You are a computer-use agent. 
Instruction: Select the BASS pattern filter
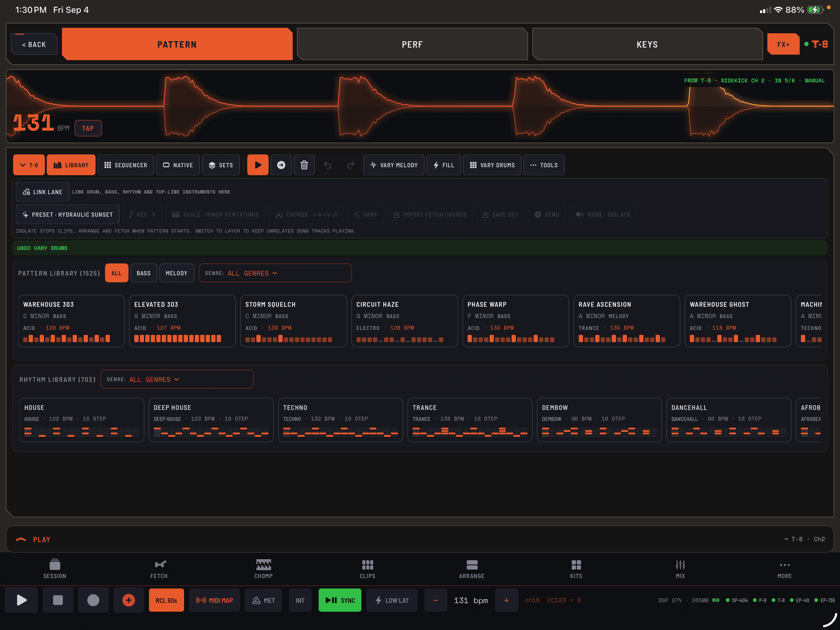(143, 273)
